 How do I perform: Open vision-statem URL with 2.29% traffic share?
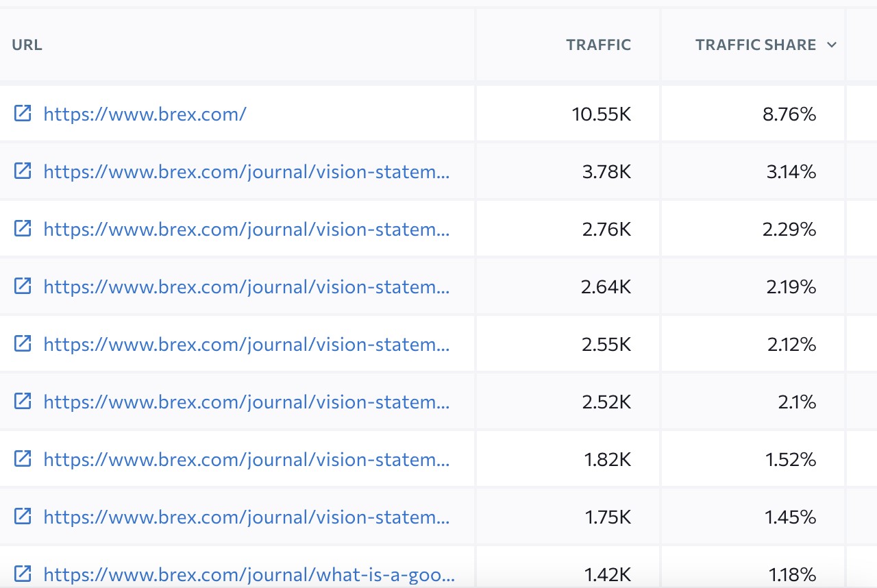pyautogui.click(x=247, y=229)
